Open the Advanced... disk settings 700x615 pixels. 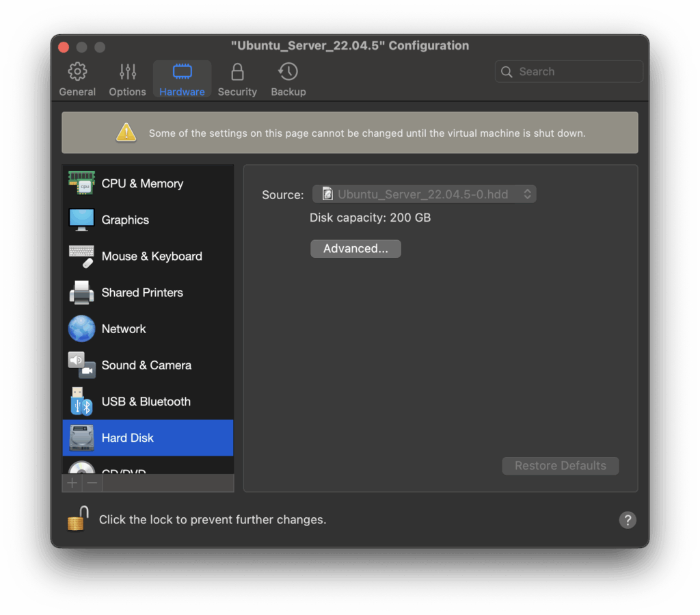(x=355, y=248)
